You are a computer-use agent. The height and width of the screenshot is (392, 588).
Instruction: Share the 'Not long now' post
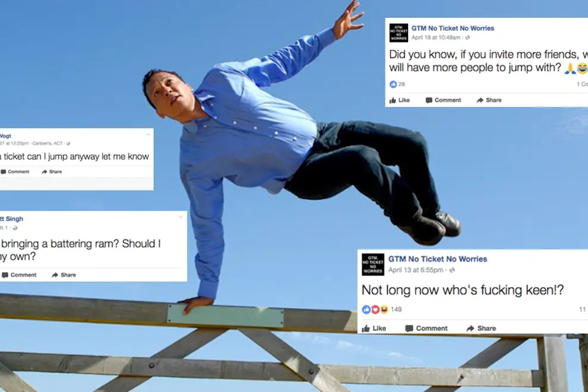481,328
